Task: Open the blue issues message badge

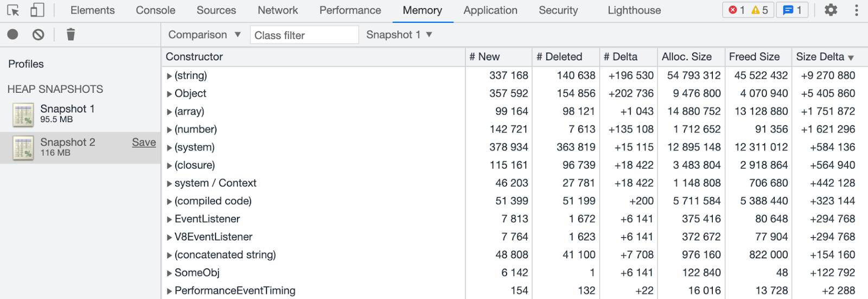Action: pyautogui.click(x=793, y=10)
